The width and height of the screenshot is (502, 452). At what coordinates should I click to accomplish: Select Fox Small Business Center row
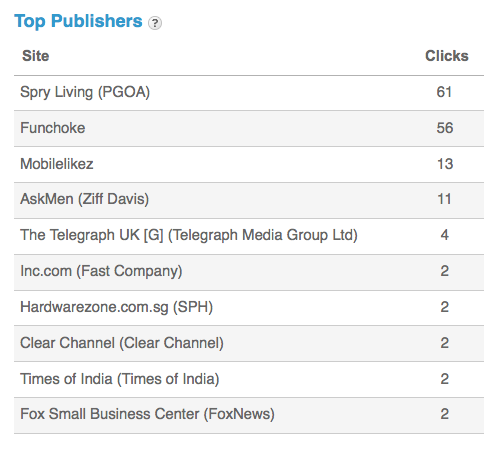pos(249,415)
